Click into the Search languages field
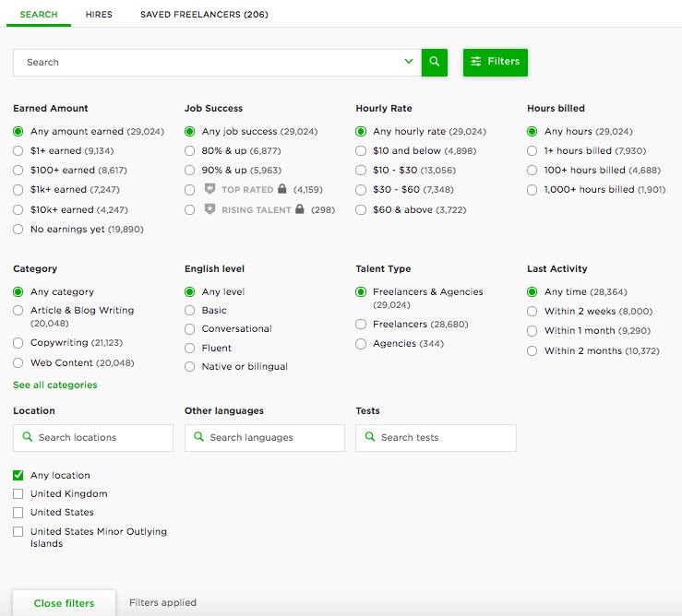The width and height of the screenshot is (682, 616). pyautogui.click(x=265, y=438)
